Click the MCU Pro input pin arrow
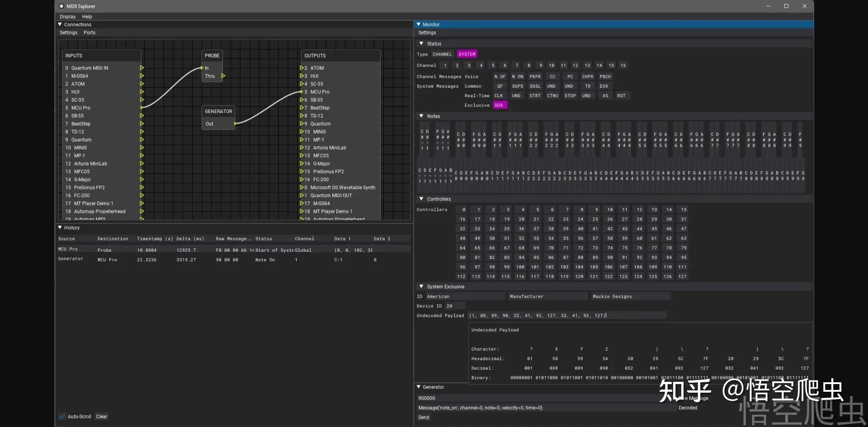 click(x=142, y=108)
